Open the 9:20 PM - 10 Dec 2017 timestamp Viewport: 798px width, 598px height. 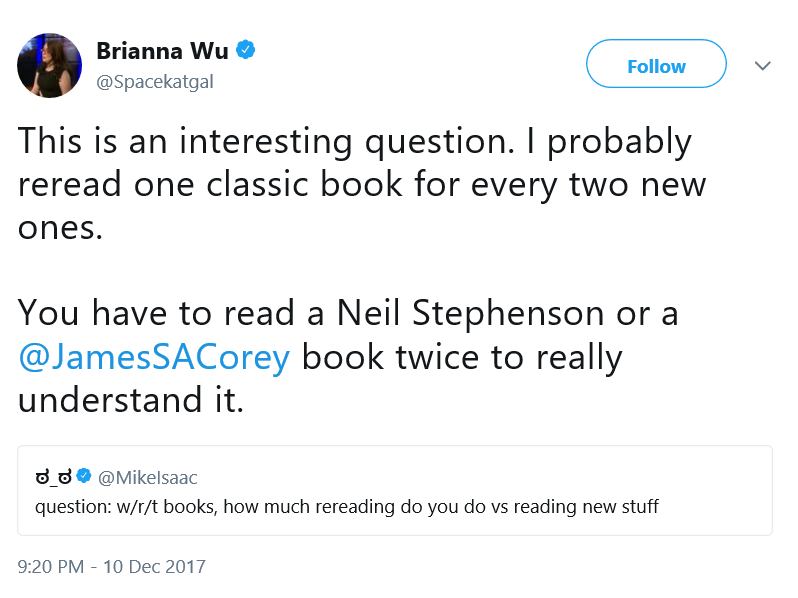click(x=111, y=566)
